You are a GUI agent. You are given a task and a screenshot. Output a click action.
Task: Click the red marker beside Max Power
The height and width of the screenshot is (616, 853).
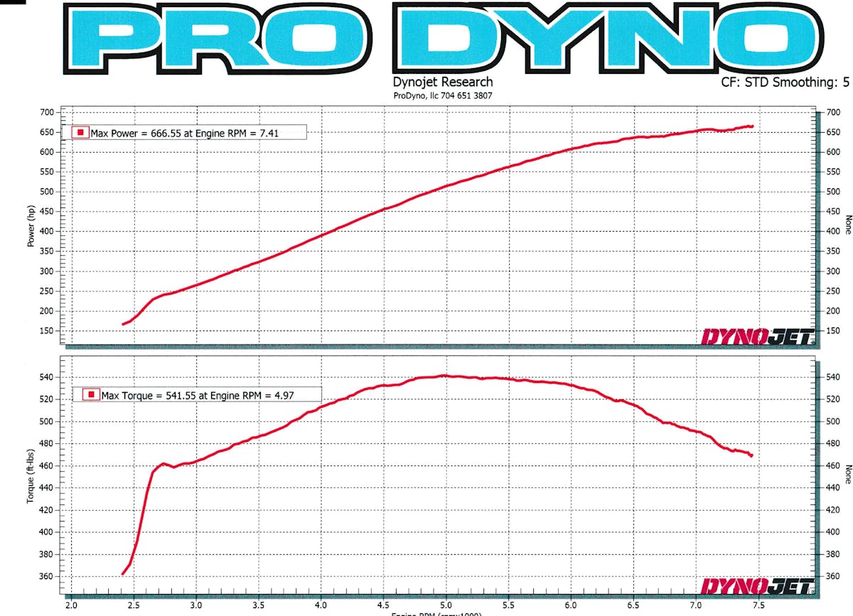[x=81, y=132]
